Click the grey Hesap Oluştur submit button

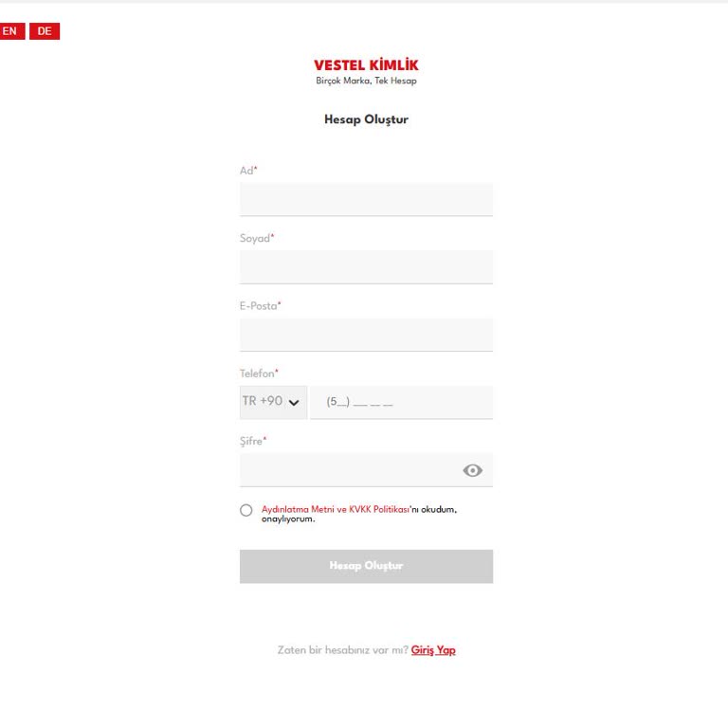366,567
